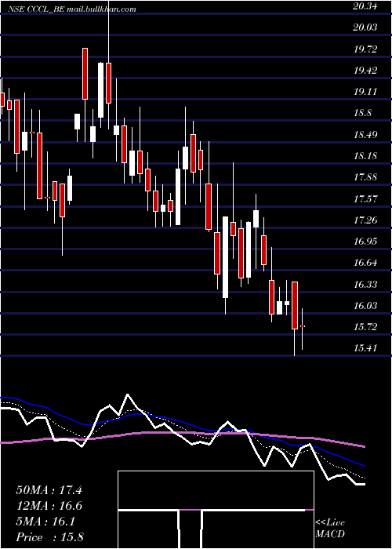The width and height of the screenshot is (392, 549).
Task: Click the 20.03 price axis label
Action: 365,27
